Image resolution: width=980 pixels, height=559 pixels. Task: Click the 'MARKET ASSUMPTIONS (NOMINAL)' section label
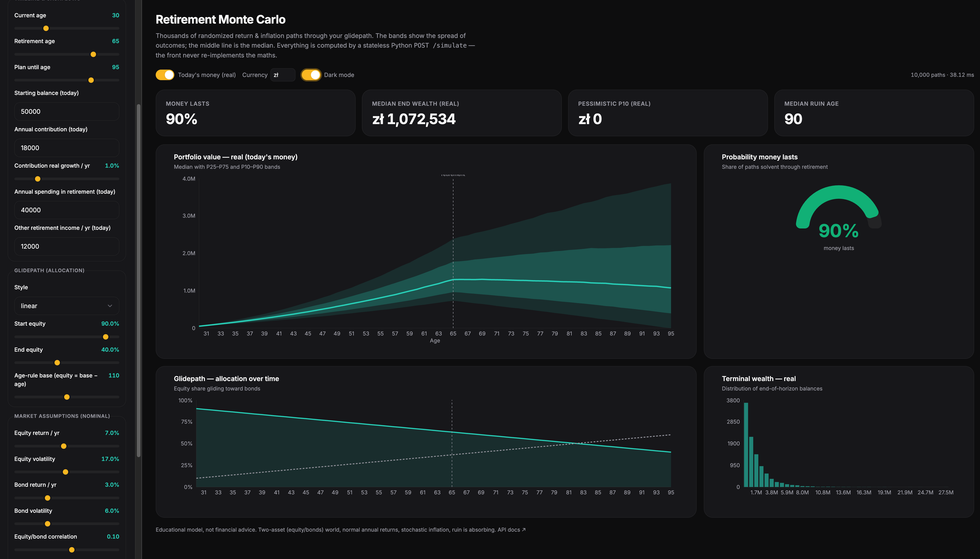tap(62, 416)
